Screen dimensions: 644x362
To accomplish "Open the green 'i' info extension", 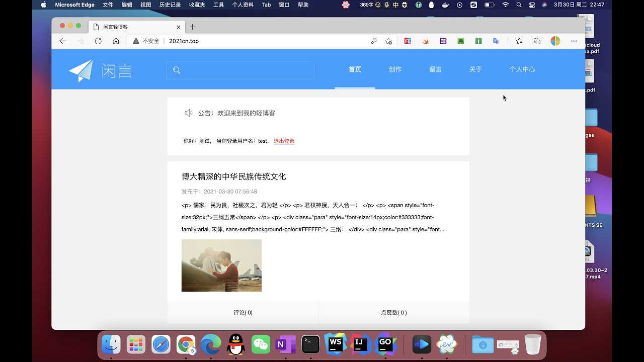I will 478,41.
